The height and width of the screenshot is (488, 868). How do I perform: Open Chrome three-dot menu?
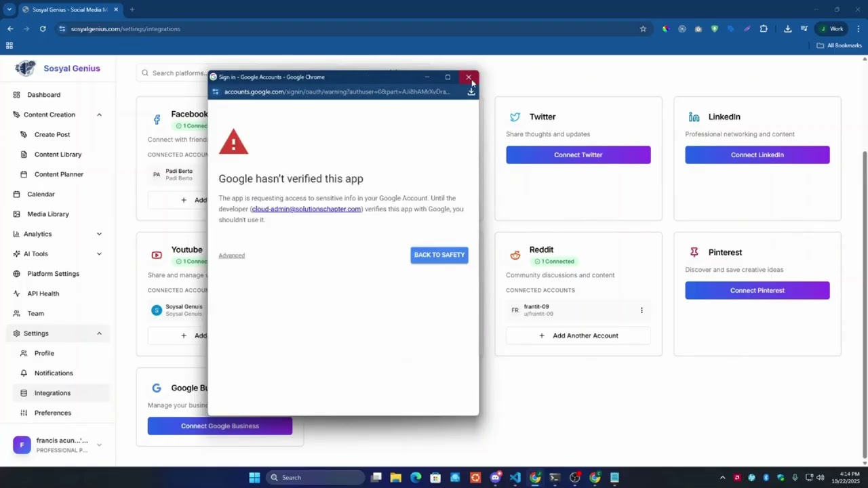tap(859, 28)
